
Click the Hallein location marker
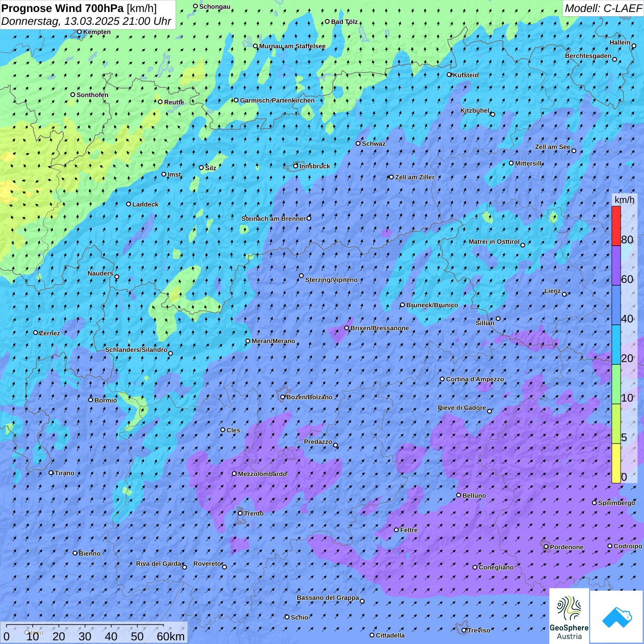tap(634, 46)
